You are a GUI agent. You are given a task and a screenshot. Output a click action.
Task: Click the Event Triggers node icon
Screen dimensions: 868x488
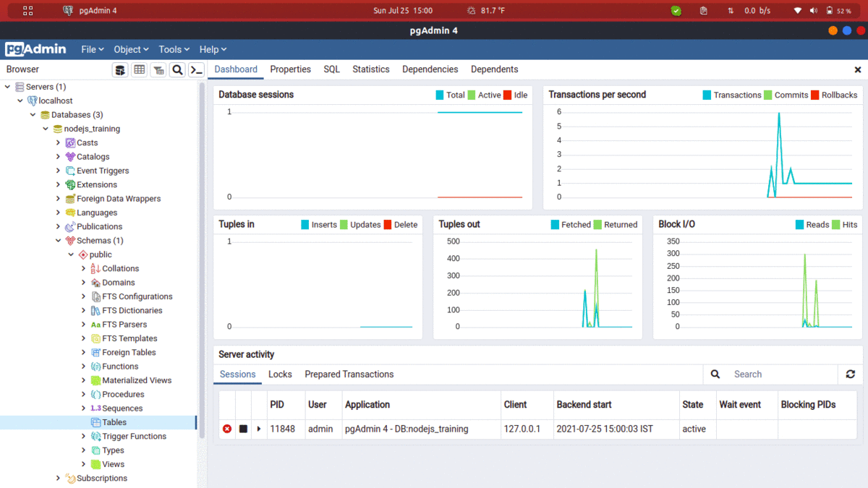coord(70,171)
